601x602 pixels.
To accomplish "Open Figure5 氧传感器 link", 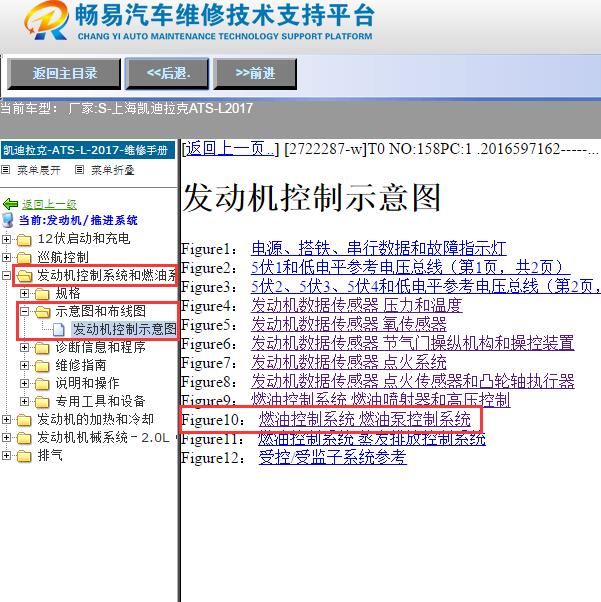I will point(349,324).
